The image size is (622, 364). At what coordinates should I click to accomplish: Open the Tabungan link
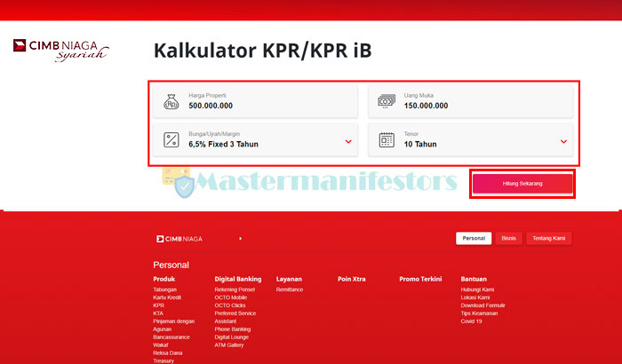pos(164,289)
